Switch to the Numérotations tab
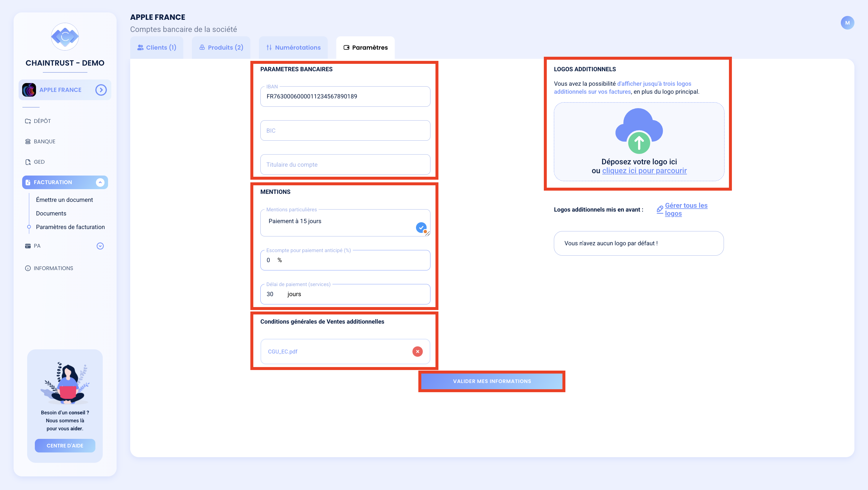868x490 pixels. [293, 48]
